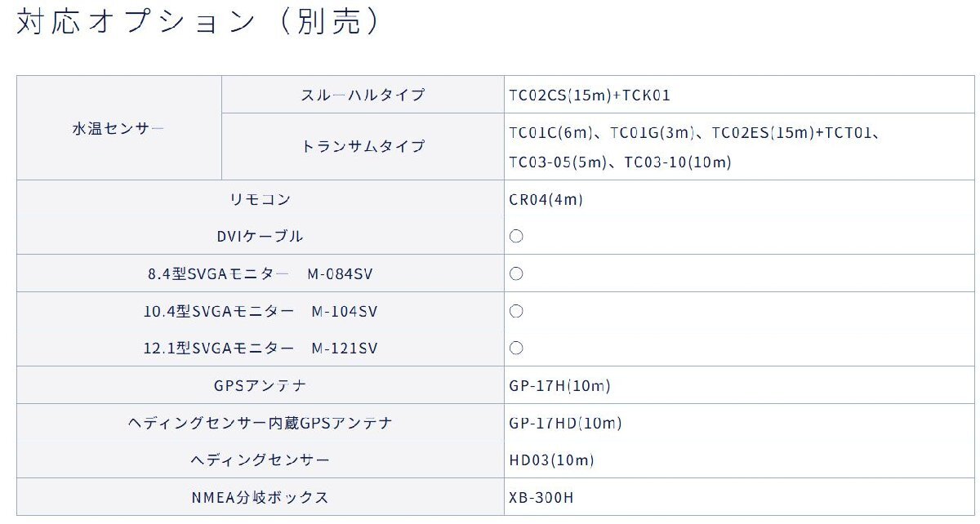980x524 pixels.
Task: Click the NMEA分岐ボックス label
Action: [x=260, y=498]
